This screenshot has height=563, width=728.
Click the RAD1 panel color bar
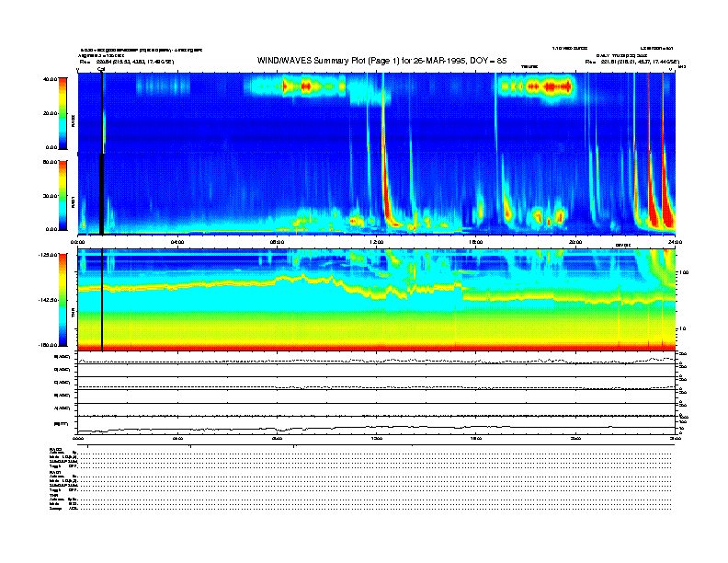[x=63, y=196]
